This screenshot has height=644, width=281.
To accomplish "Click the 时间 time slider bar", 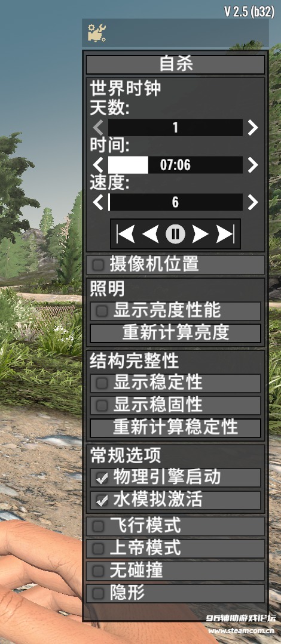I will 175,165.
